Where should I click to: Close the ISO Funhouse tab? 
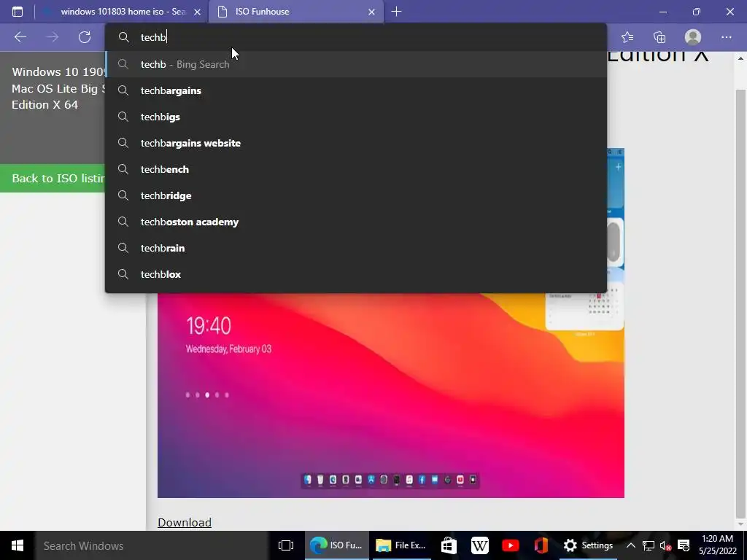371,12
